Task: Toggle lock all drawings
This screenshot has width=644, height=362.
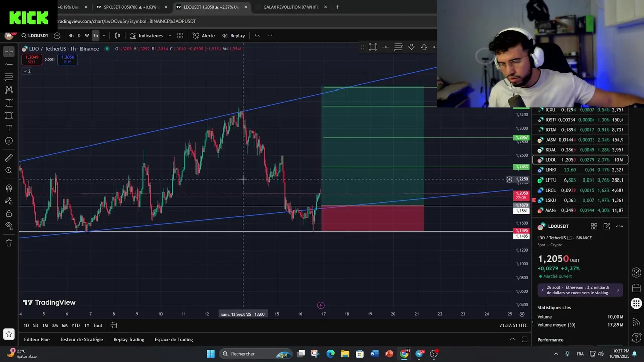Action: [9, 213]
